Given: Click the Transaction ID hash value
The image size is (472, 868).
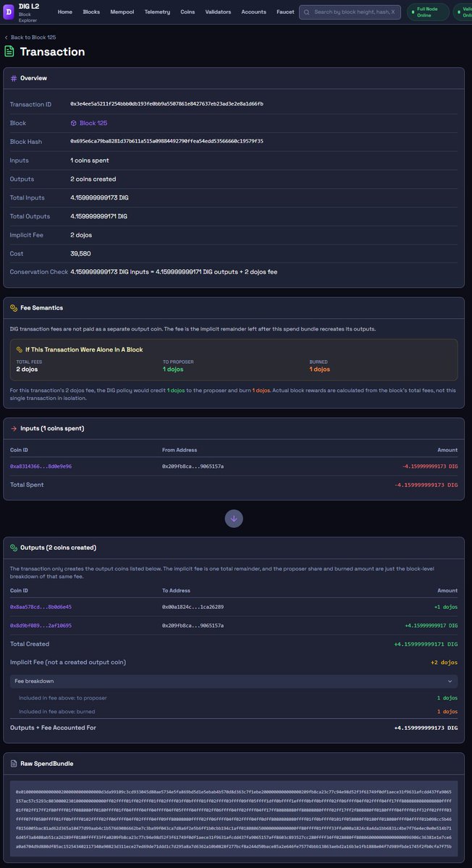Looking at the screenshot, I should (x=167, y=104).
